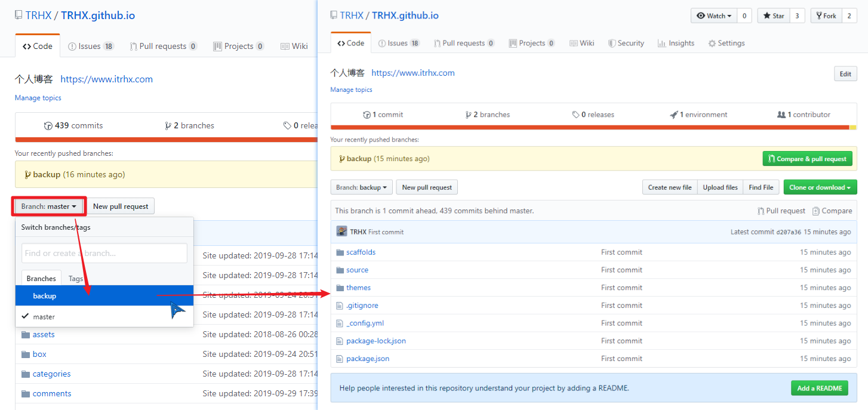Click Manage topics in the right window

pos(351,90)
